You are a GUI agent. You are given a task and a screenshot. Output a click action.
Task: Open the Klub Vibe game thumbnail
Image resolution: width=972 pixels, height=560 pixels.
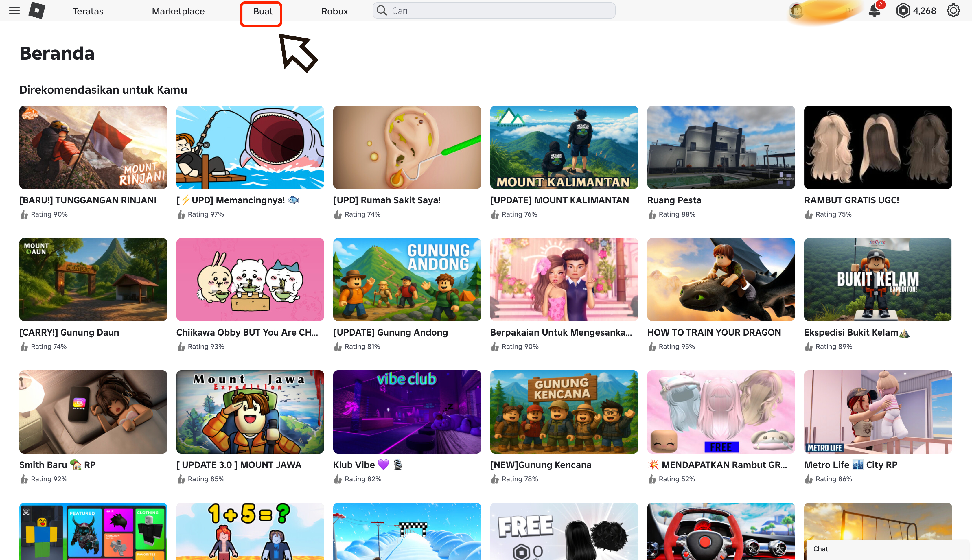point(406,412)
